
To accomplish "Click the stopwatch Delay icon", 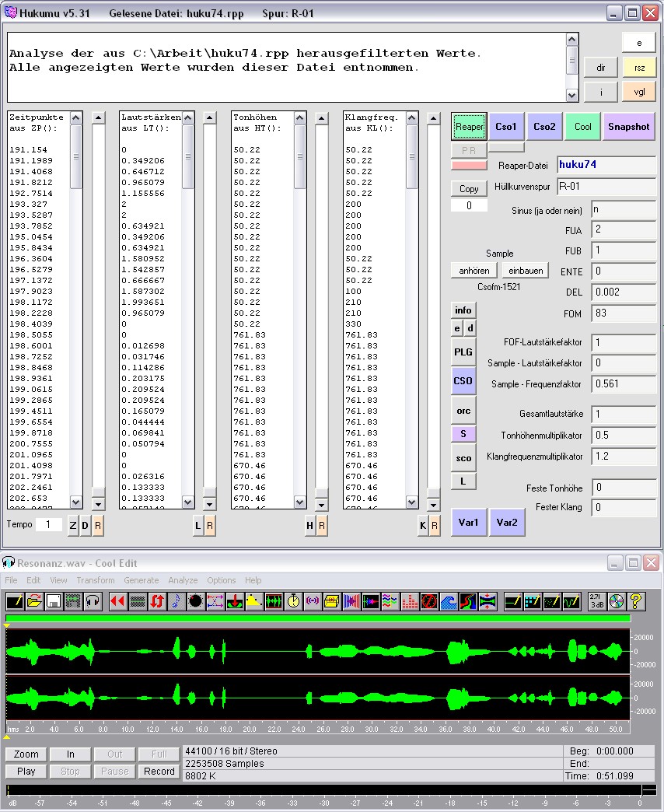I will coord(293,601).
